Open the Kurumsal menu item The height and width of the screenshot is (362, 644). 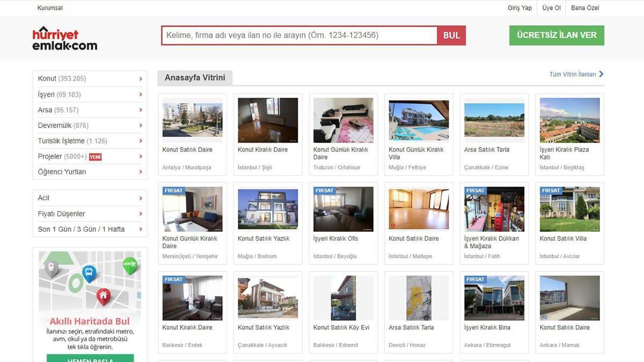[x=50, y=8]
